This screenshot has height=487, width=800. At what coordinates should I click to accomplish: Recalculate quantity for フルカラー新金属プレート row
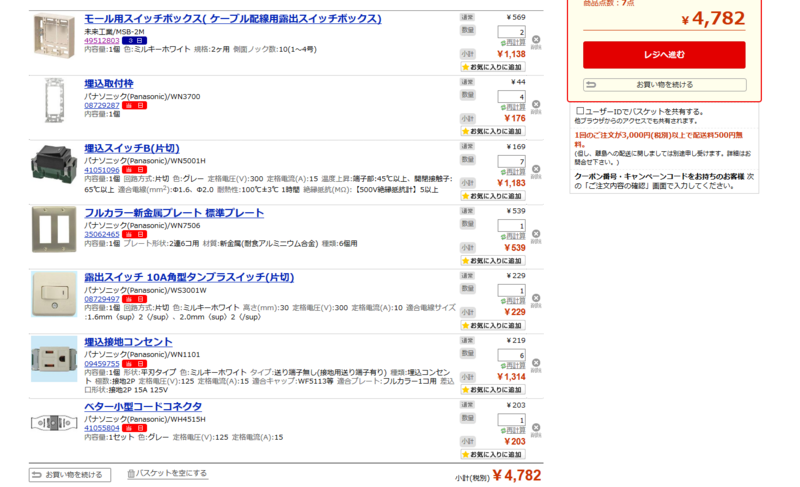(x=513, y=237)
